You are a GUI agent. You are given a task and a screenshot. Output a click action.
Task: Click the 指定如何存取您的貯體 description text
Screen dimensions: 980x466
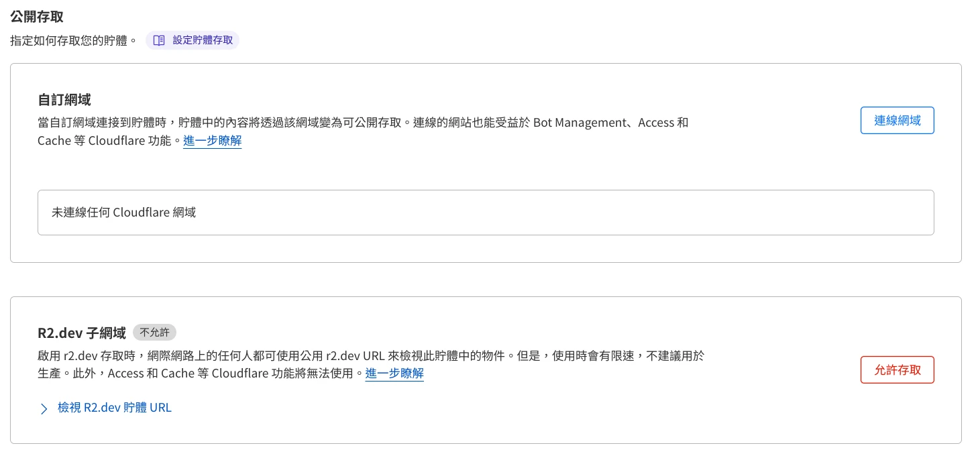pos(74,40)
